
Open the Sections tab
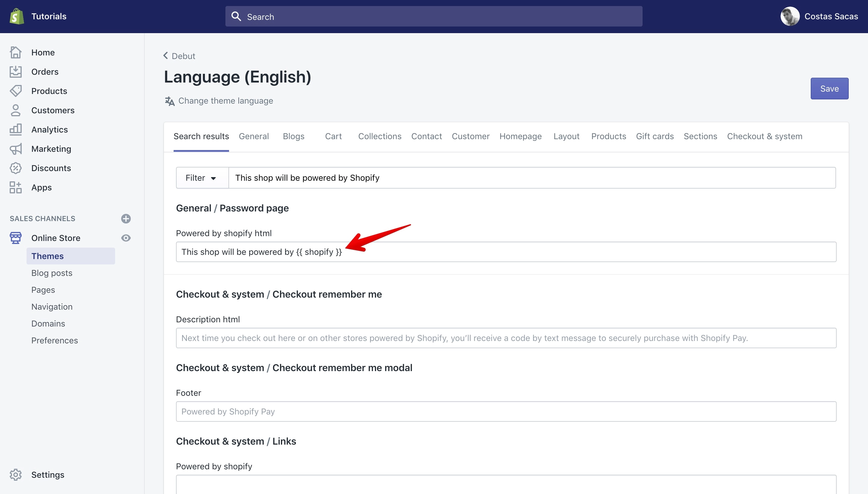[x=700, y=136]
